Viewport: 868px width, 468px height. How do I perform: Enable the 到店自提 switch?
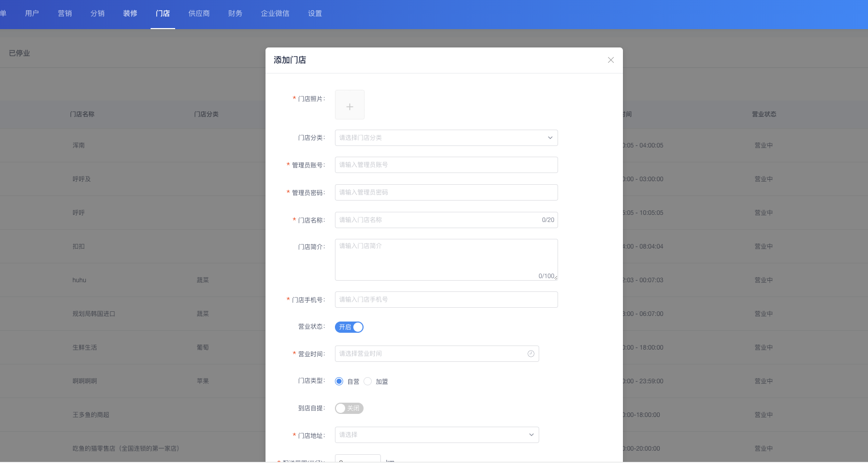coord(349,408)
